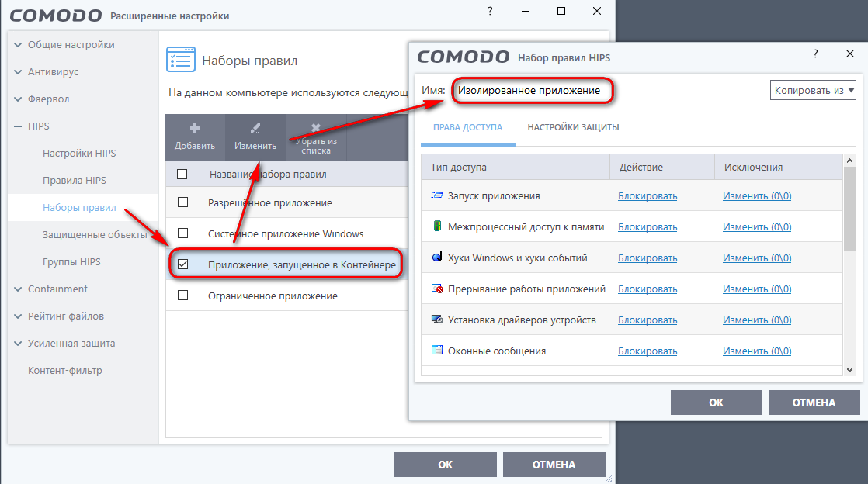Switch to ПРАВА ДОСТУПА tab
The image size is (868, 484).
[x=467, y=127]
